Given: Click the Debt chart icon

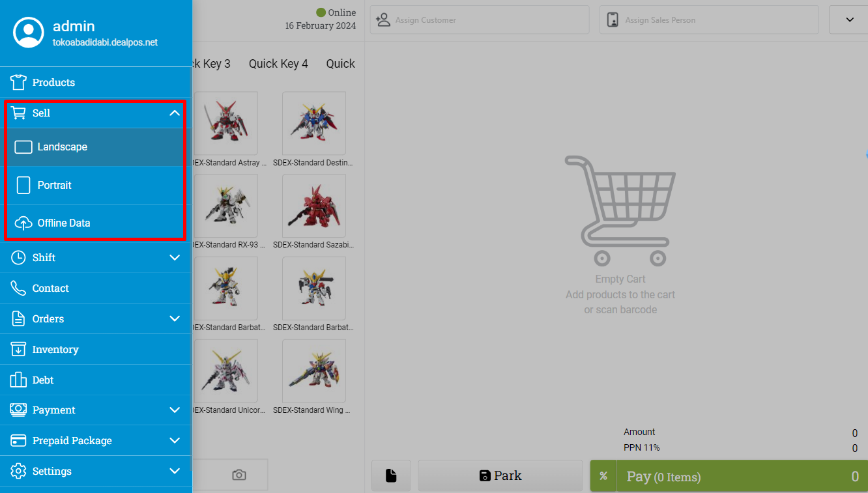Looking at the screenshot, I should pos(18,380).
